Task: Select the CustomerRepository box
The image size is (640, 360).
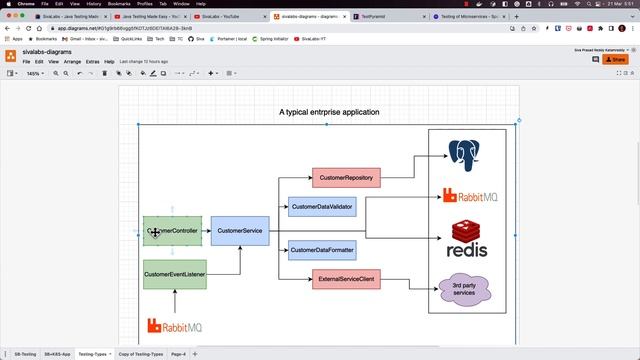Action: pyautogui.click(x=346, y=178)
